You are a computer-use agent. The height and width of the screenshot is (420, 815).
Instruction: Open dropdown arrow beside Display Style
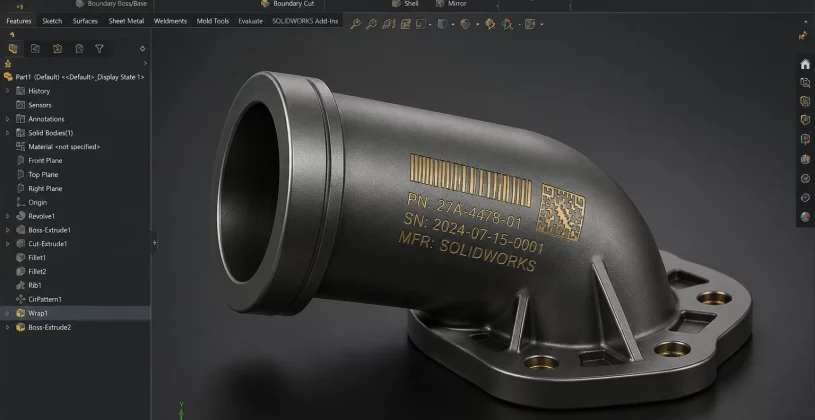click(x=476, y=24)
